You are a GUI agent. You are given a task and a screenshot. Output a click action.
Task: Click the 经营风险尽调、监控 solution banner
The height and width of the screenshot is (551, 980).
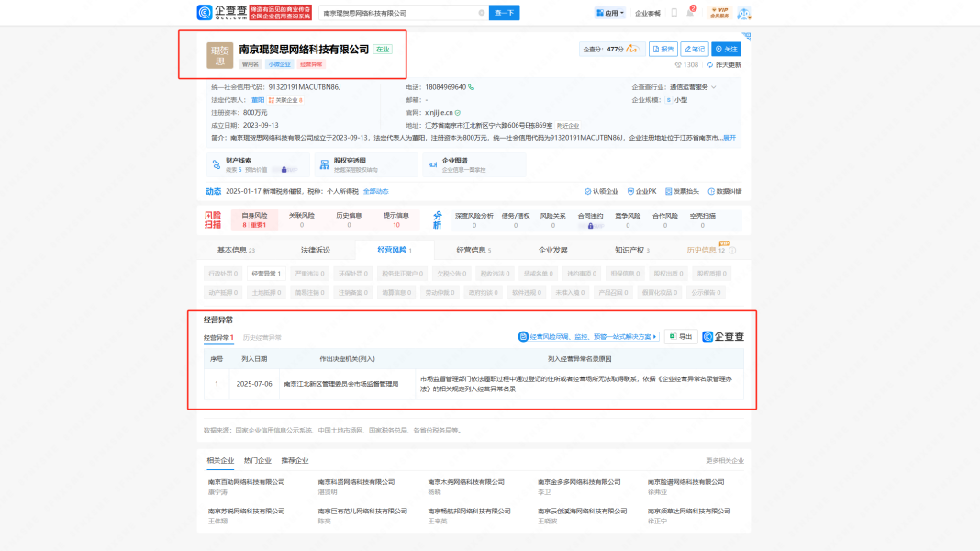coord(588,336)
